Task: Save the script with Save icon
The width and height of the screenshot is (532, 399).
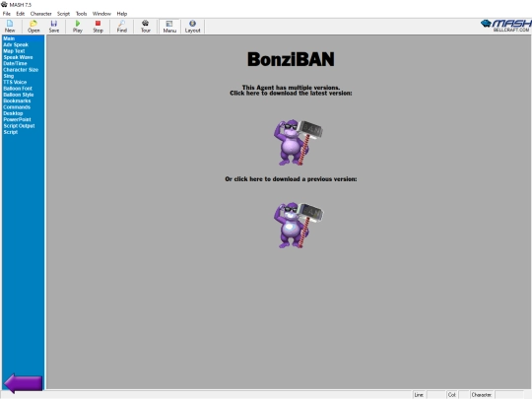Action: tap(54, 27)
